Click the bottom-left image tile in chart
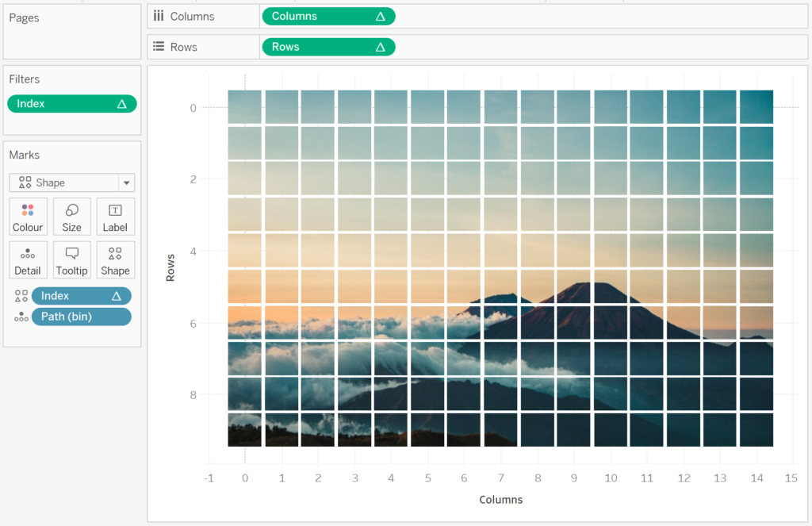The image size is (812, 526). (245, 430)
